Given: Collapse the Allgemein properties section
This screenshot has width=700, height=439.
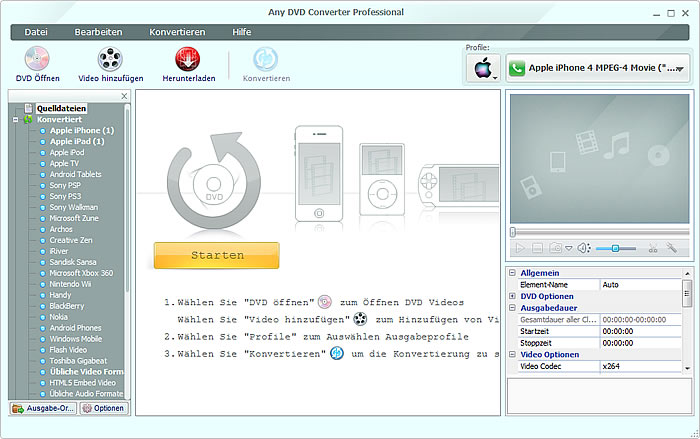Looking at the screenshot, I should pos(513,272).
